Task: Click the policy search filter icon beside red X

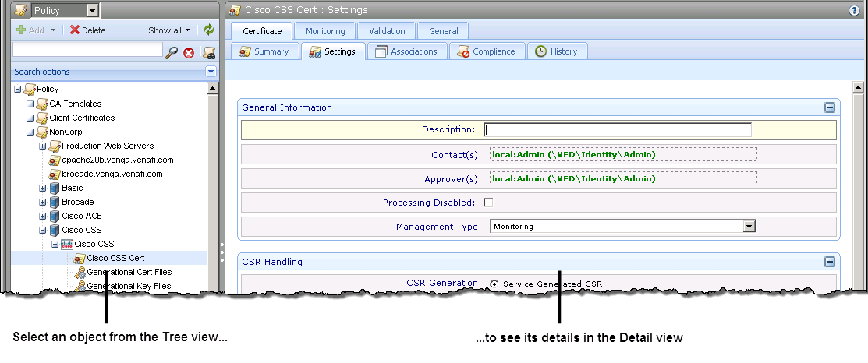Action: coord(209,52)
